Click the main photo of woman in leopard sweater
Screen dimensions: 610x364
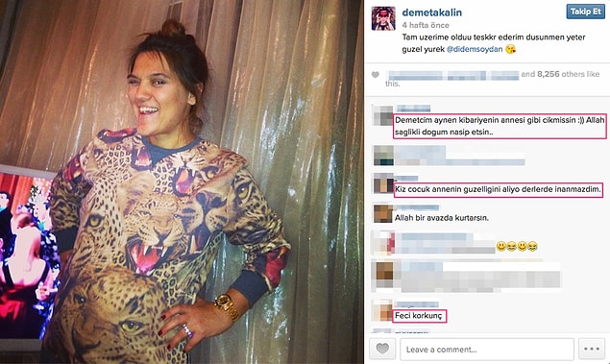click(182, 182)
